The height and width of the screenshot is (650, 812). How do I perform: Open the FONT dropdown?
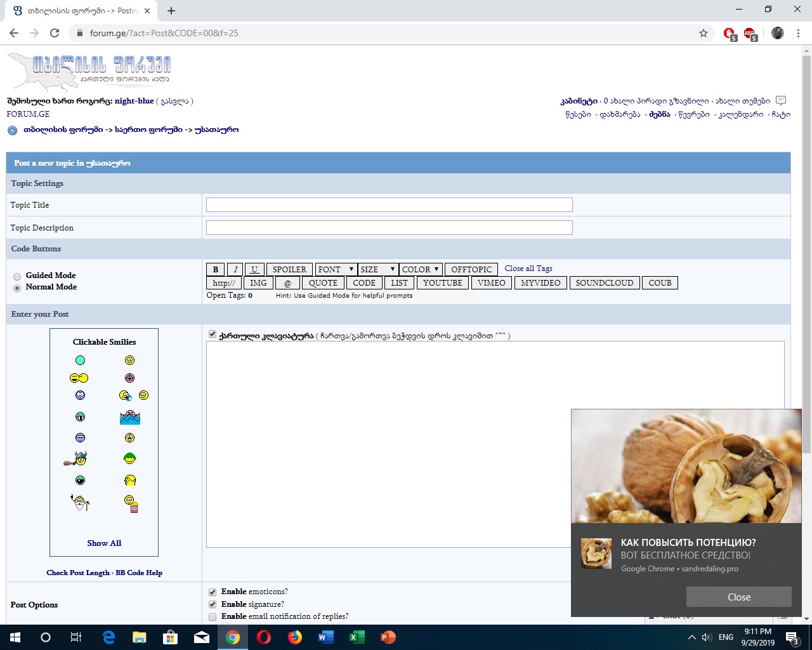pyautogui.click(x=336, y=269)
